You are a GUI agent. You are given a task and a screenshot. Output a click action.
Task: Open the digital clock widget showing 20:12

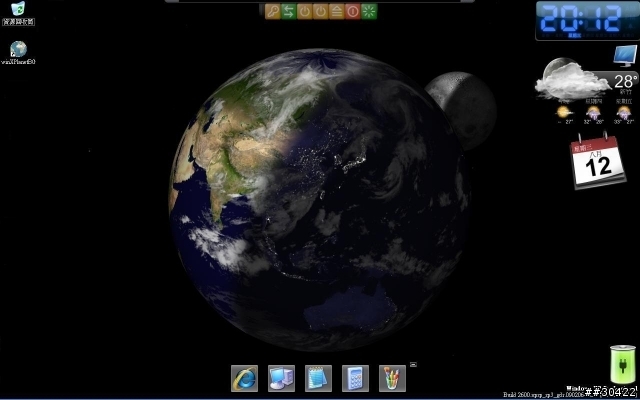point(587,20)
